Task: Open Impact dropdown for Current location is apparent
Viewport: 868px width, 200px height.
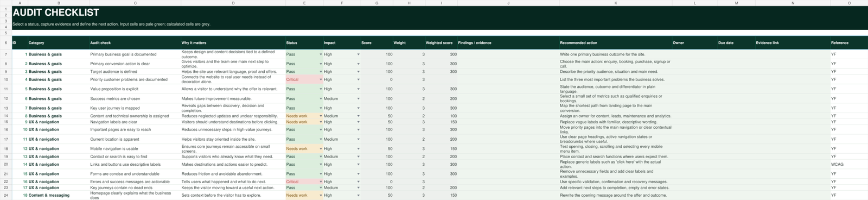Action: pos(358,139)
